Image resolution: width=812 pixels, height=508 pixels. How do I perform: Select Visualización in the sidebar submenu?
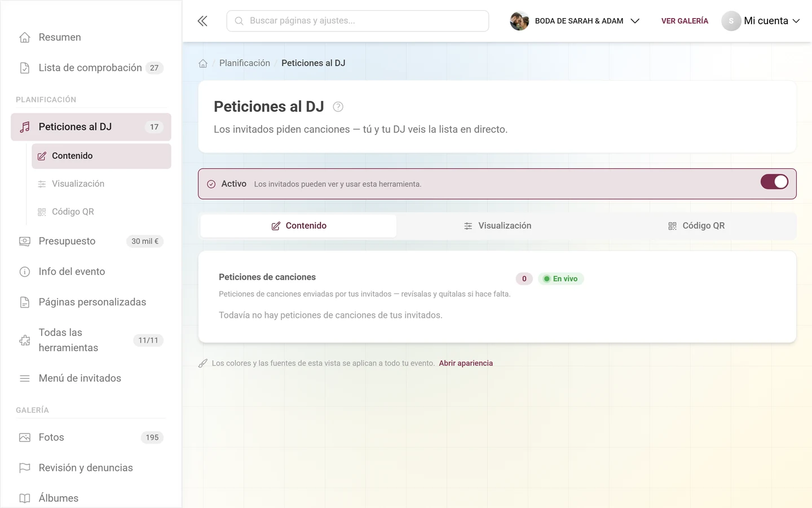tap(101, 184)
